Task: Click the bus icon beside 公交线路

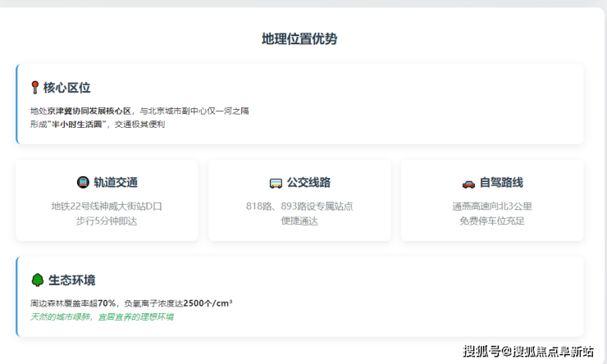Action: [276, 183]
